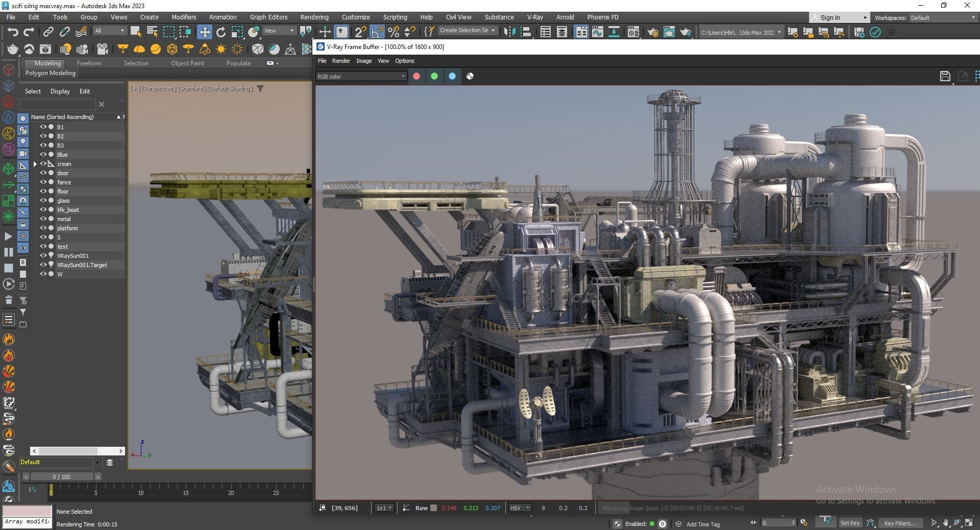Open the Sign In dropdown

[x=839, y=17]
